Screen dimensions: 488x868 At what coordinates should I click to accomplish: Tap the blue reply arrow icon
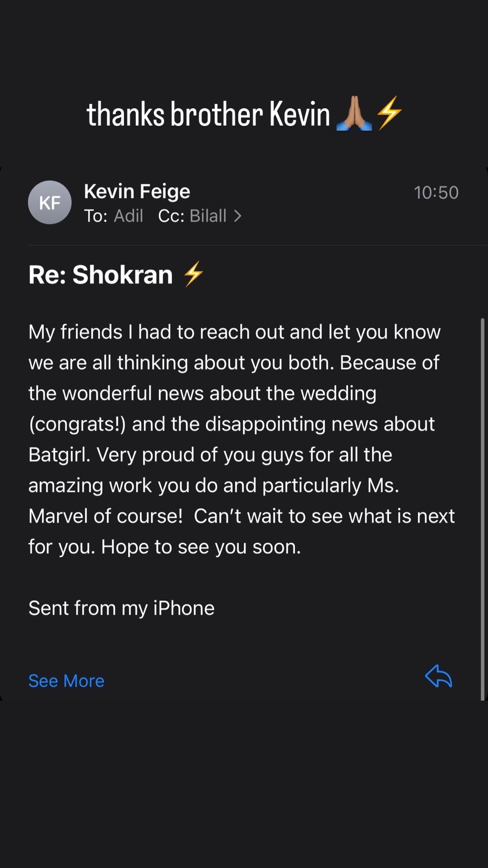438,676
